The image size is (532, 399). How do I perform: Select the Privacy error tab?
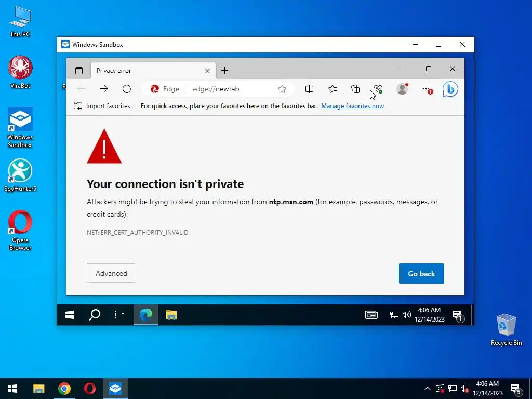(x=153, y=71)
